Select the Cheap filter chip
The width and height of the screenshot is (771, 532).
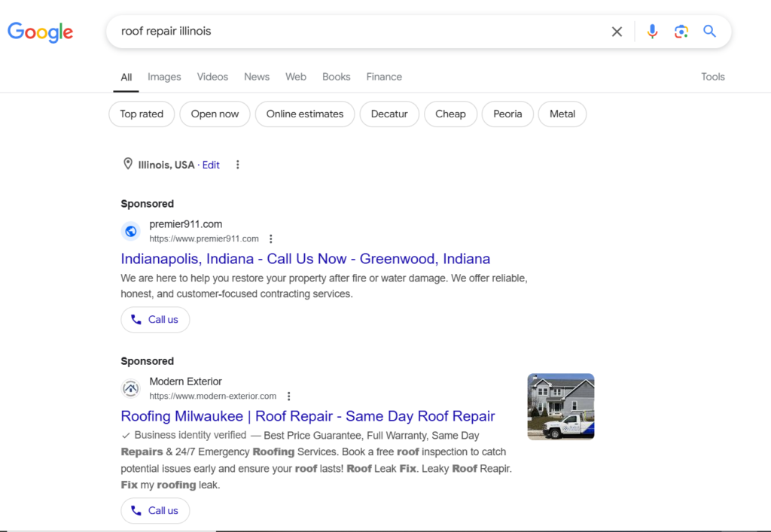click(x=450, y=114)
